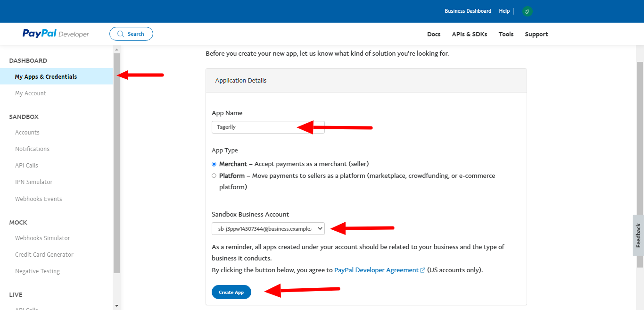Open IPN Simulator page
This screenshot has height=310, width=644.
coord(33,182)
